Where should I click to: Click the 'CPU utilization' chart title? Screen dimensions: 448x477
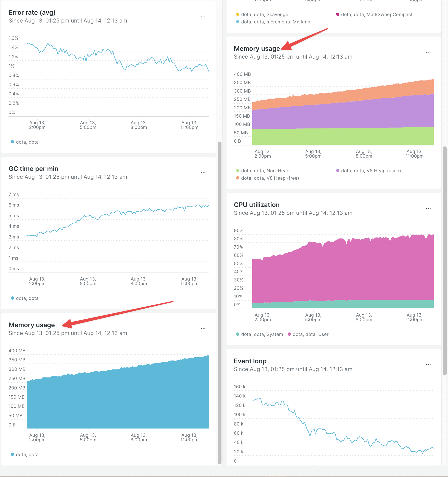(257, 205)
